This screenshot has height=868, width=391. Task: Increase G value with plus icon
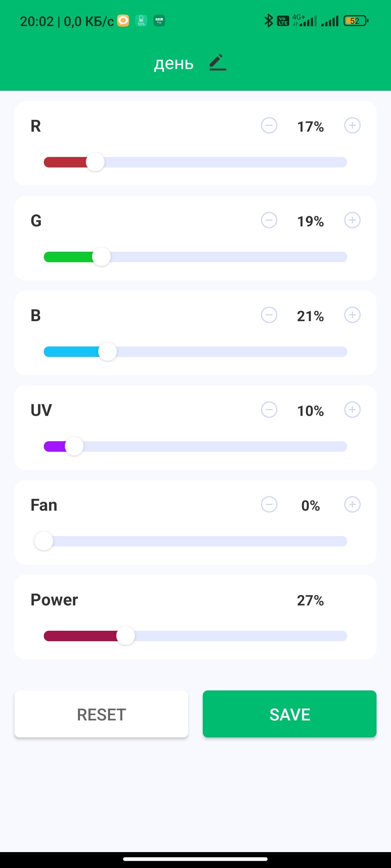[352, 220]
